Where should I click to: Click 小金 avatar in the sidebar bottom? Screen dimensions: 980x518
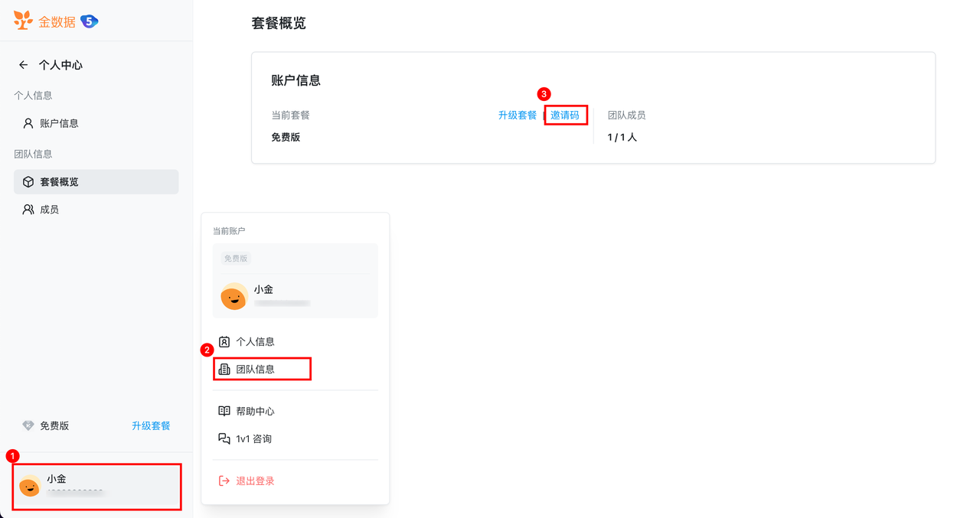(x=30, y=485)
